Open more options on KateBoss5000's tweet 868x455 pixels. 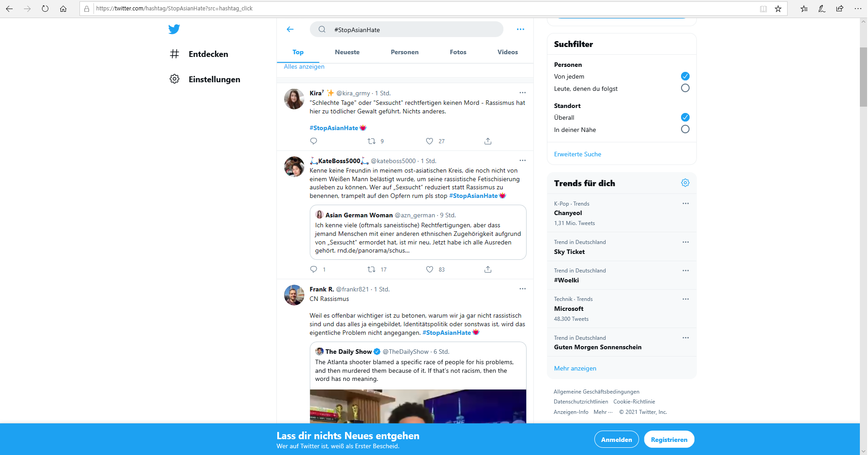click(x=523, y=160)
